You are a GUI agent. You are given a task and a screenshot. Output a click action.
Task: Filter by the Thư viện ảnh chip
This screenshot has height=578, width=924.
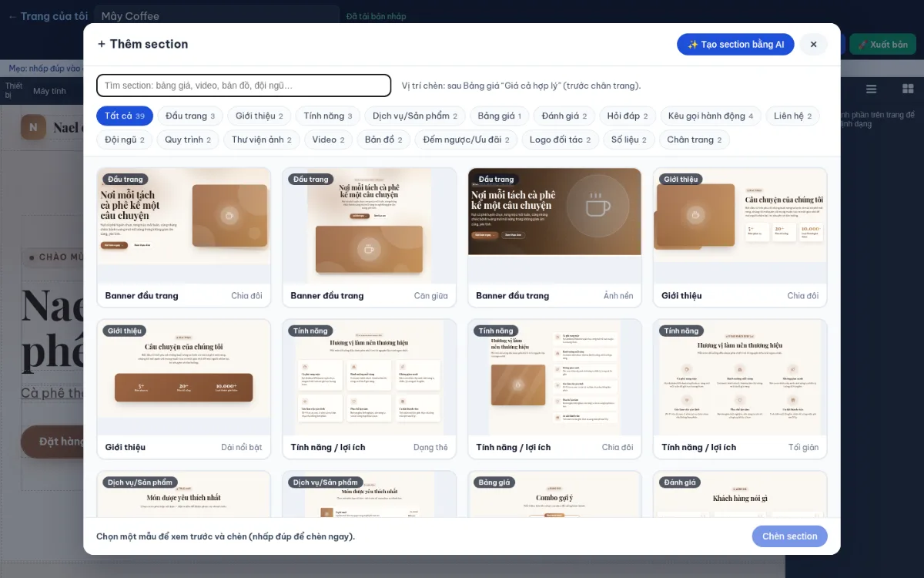(x=261, y=140)
